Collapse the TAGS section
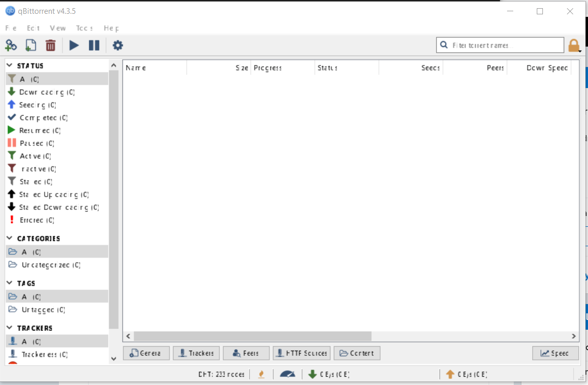The height and width of the screenshot is (385, 588). [10, 283]
